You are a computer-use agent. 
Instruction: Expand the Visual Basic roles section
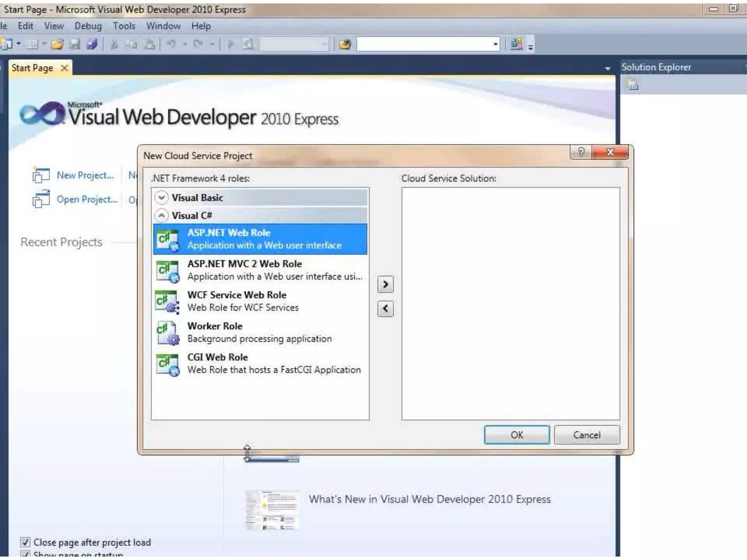(x=161, y=198)
